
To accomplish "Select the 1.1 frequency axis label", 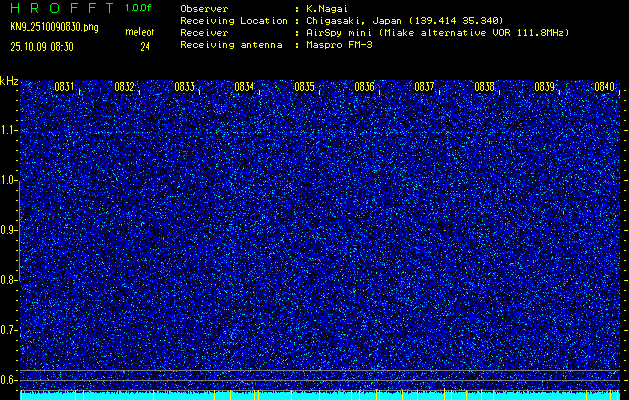I will [x=9, y=130].
